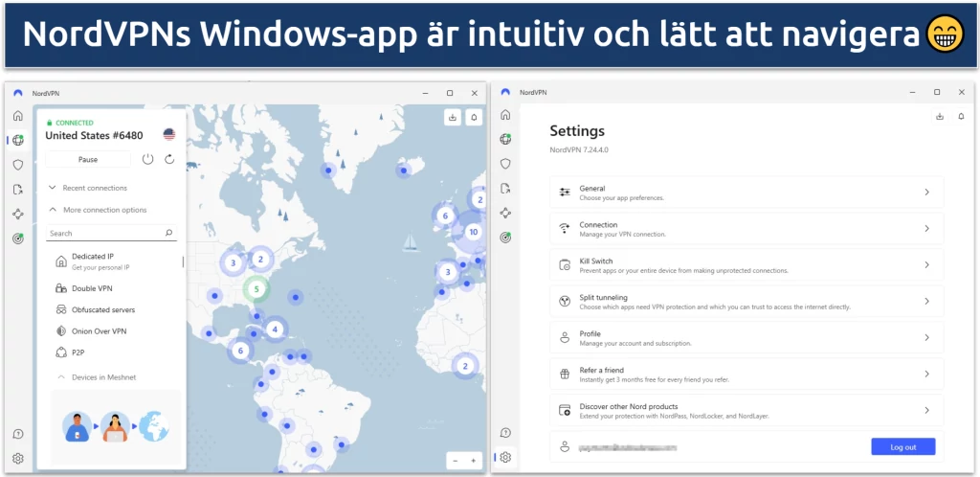980x477 pixels.
Task: Click Meshnet devices illustration
Action: 116,427
